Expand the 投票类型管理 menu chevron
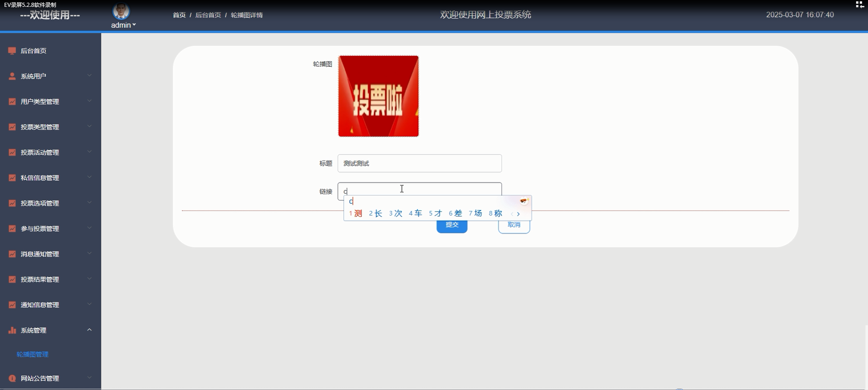Viewport: 868px width, 390px height. (x=89, y=126)
